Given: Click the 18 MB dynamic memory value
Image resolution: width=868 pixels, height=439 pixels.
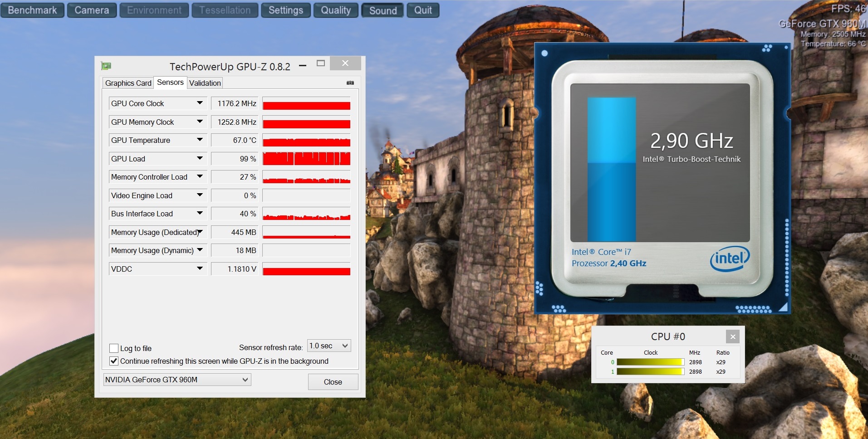Looking at the screenshot, I should (235, 250).
